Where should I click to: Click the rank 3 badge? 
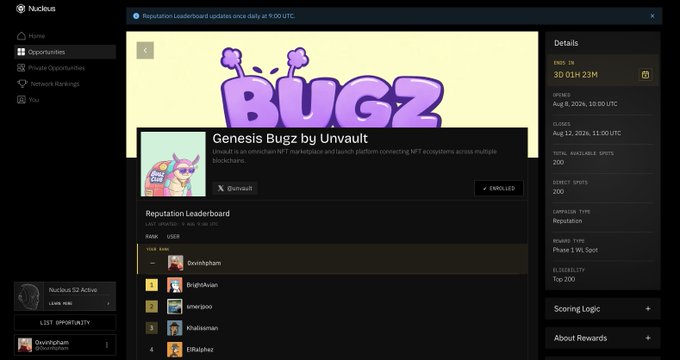click(151, 328)
